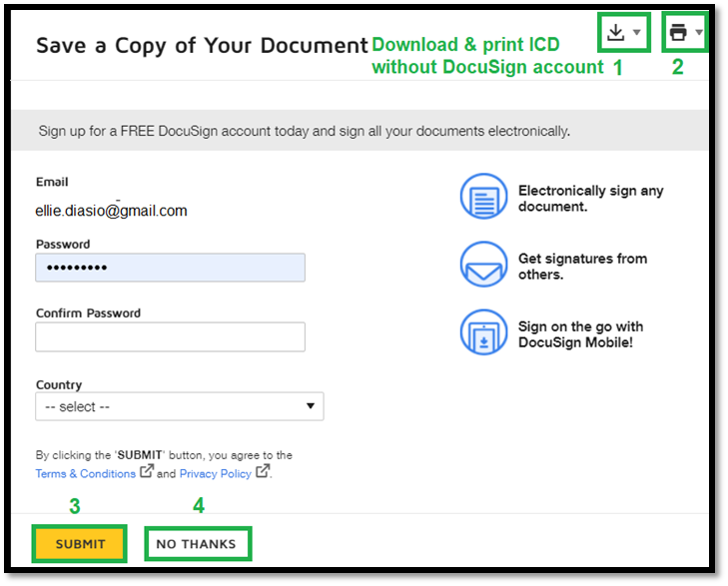The height and width of the screenshot is (586, 728).
Task: Click the email ellie.diasio@gmail.com text
Action: coord(112,211)
